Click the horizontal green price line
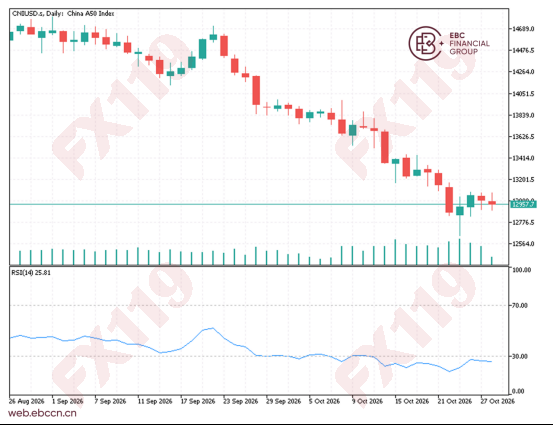This screenshot has width=553, height=425. tap(259, 204)
